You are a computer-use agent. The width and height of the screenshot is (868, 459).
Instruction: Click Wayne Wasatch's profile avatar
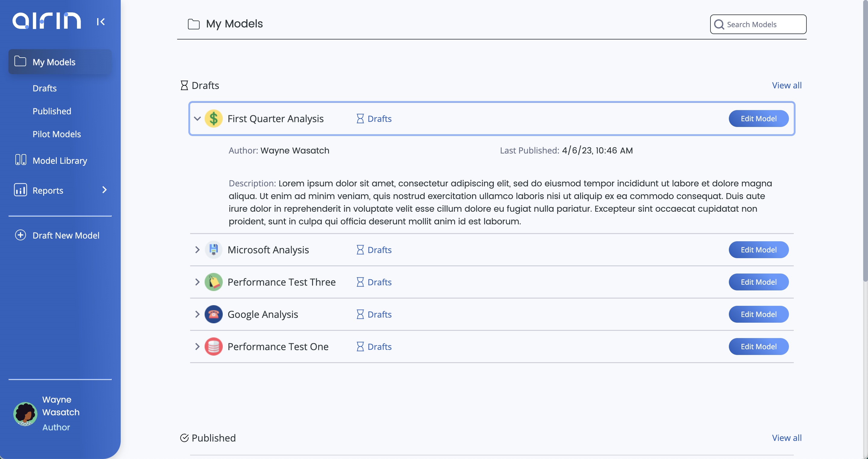(x=25, y=413)
